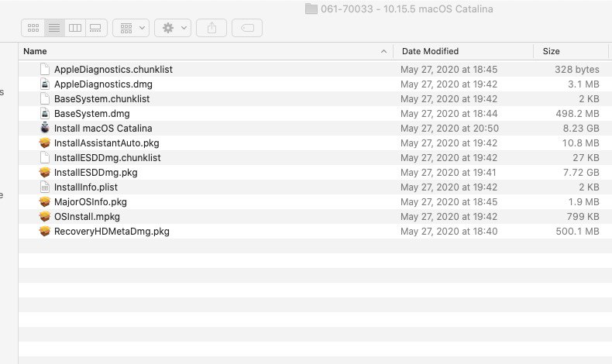
Task: Click the InstallESDDmg.chunklist file icon
Action: pos(45,158)
